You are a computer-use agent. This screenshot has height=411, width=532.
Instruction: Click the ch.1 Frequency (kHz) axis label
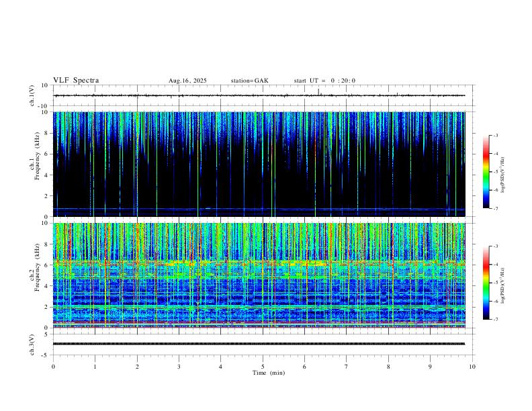point(35,156)
